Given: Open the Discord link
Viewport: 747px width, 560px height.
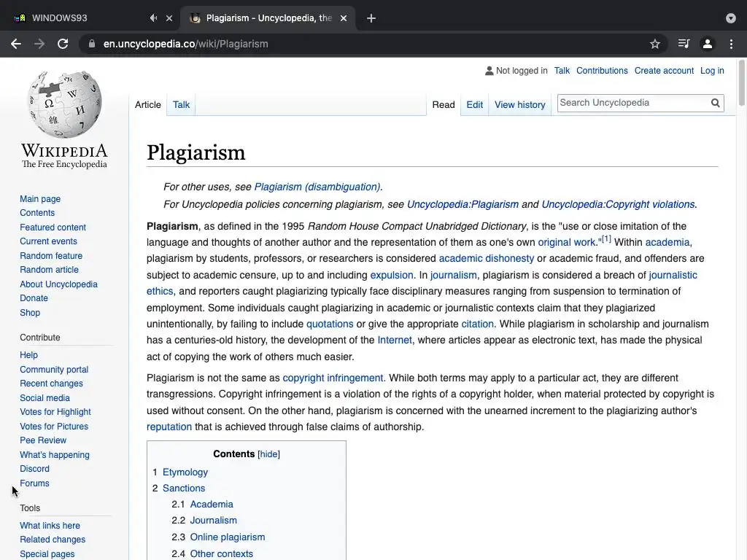Looking at the screenshot, I should coord(34,469).
